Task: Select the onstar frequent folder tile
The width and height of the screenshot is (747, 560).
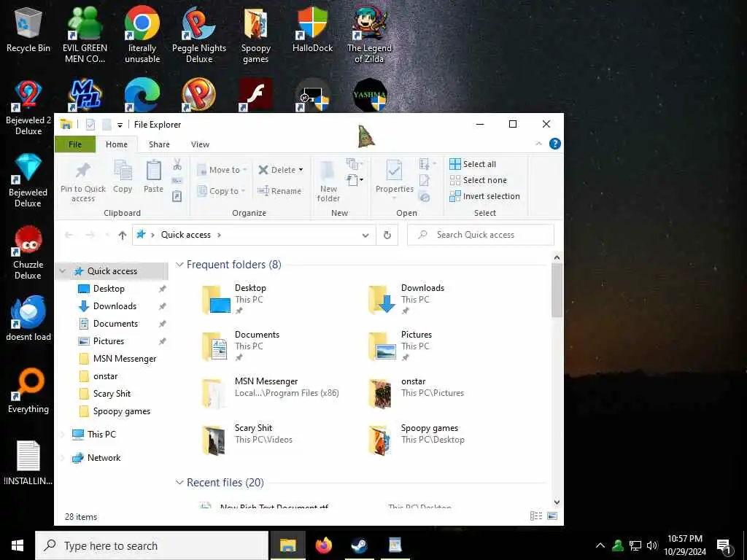Action: (417, 392)
